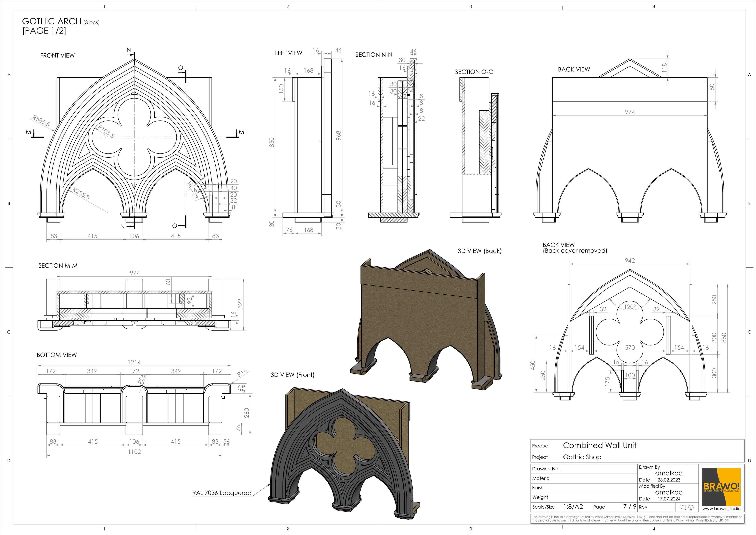
Task: Click the 'SECTION N-N' label
Action: coord(374,55)
